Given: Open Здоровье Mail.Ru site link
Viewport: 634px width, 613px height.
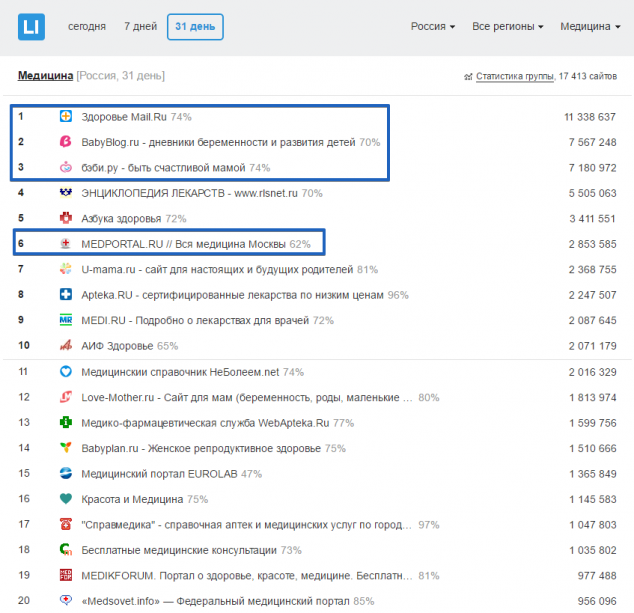Looking at the screenshot, I should (124, 117).
